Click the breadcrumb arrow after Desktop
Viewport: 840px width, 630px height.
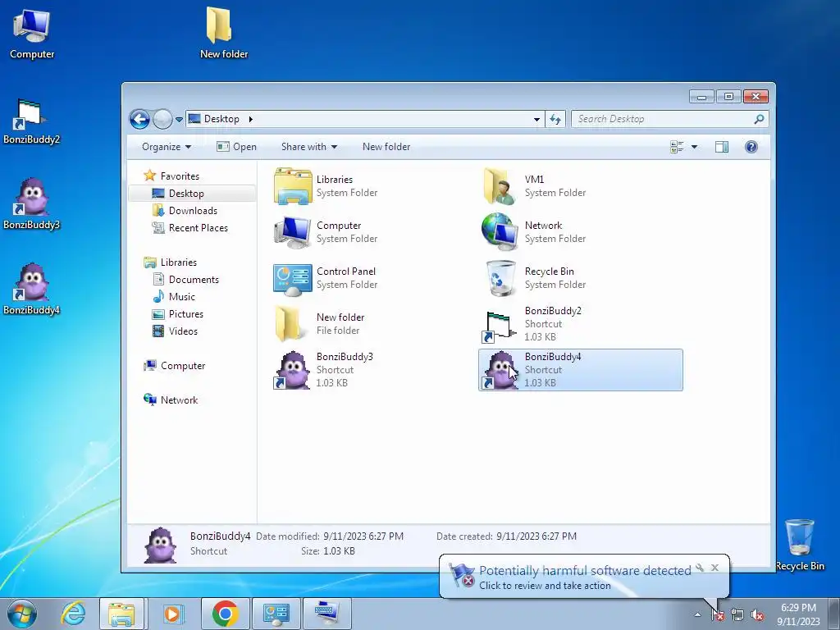pos(250,119)
